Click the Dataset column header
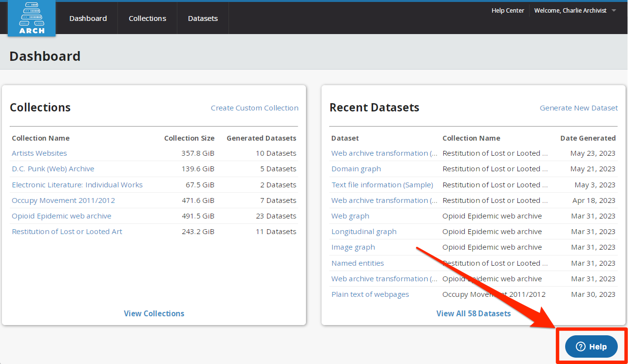The width and height of the screenshot is (628, 364). point(345,138)
